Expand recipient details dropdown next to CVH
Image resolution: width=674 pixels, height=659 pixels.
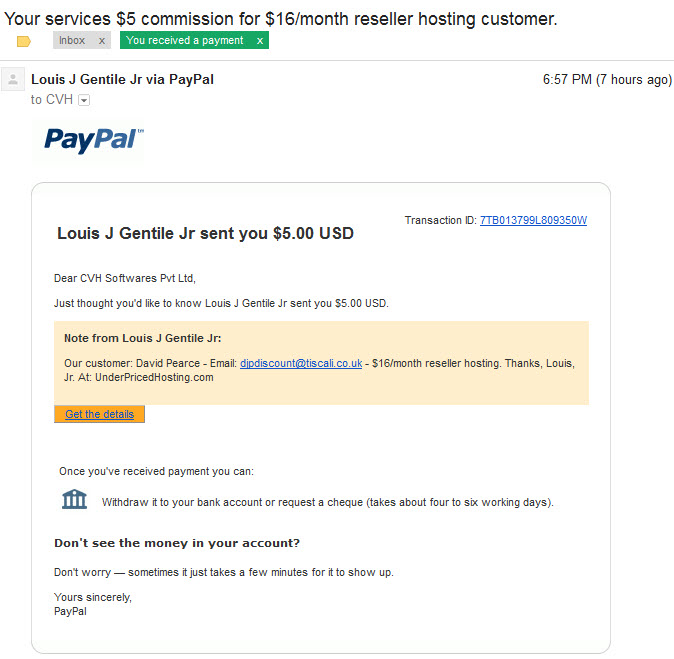(x=84, y=101)
